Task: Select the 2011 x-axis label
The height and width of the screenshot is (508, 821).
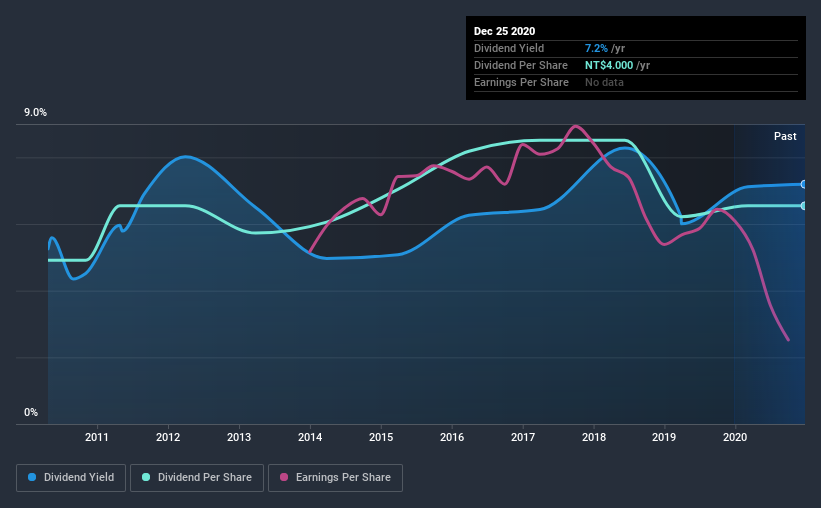Action: click(97, 437)
